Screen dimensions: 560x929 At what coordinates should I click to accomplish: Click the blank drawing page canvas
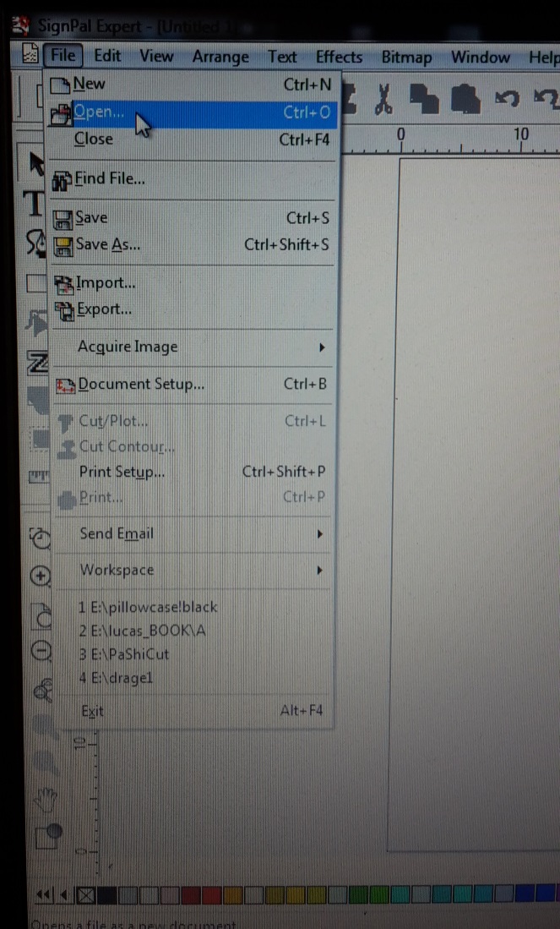[x=474, y=504]
